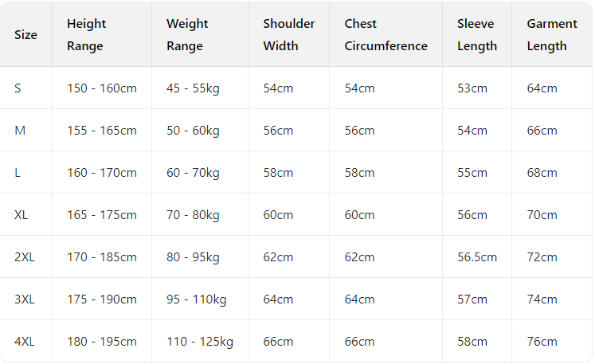Click the 60 - 70kg weight cell
Image resolution: width=595 pixels, height=364 pixels.
(193, 173)
